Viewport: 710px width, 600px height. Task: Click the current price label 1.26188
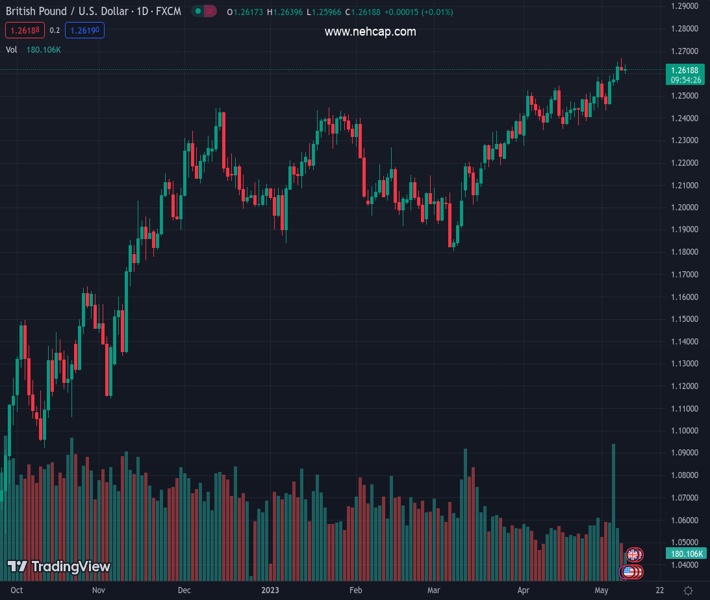[x=685, y=70]
